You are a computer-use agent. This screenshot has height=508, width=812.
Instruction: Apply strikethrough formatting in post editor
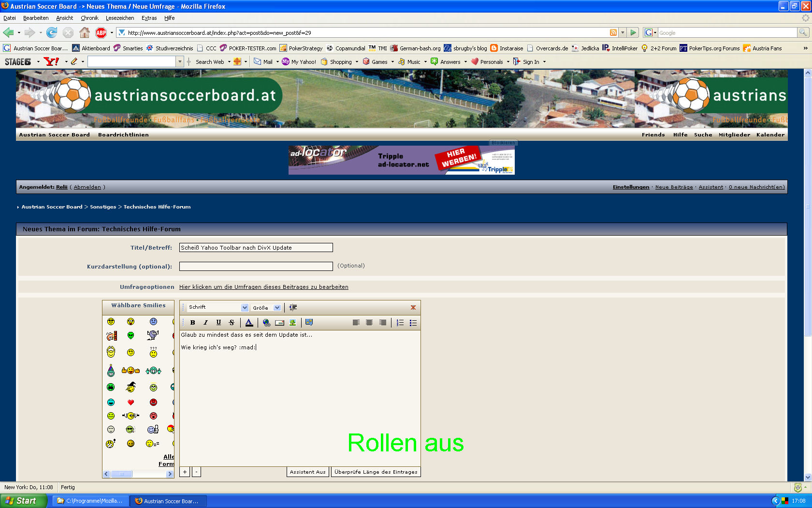232,323
